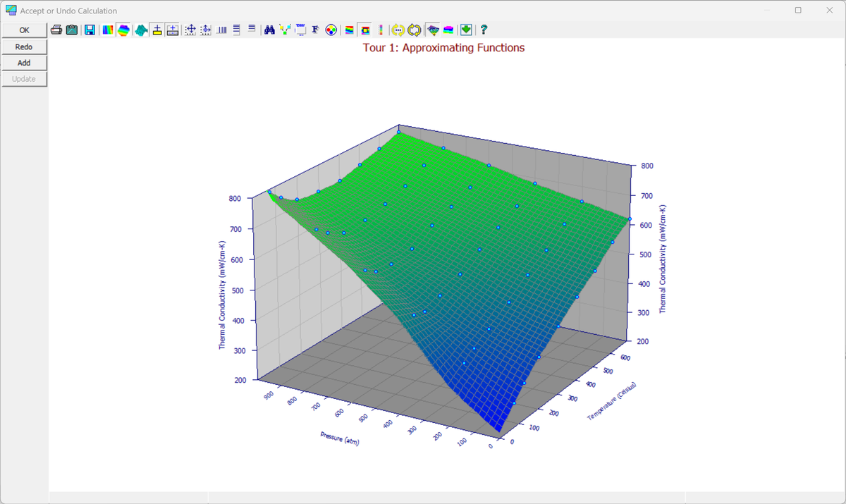Click the blue floppy disk save icon
This screenshot has height=504, width=846.
(x=90, y=30)
